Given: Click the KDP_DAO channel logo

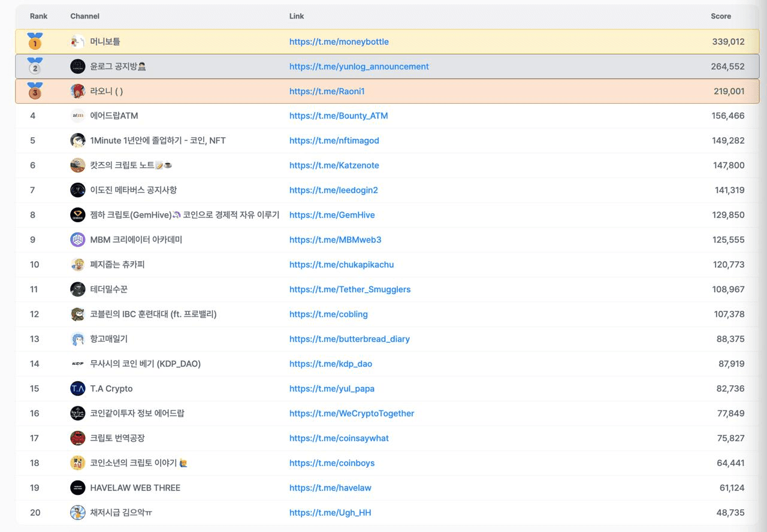Looking at the screenshot, I should [78, 364].
